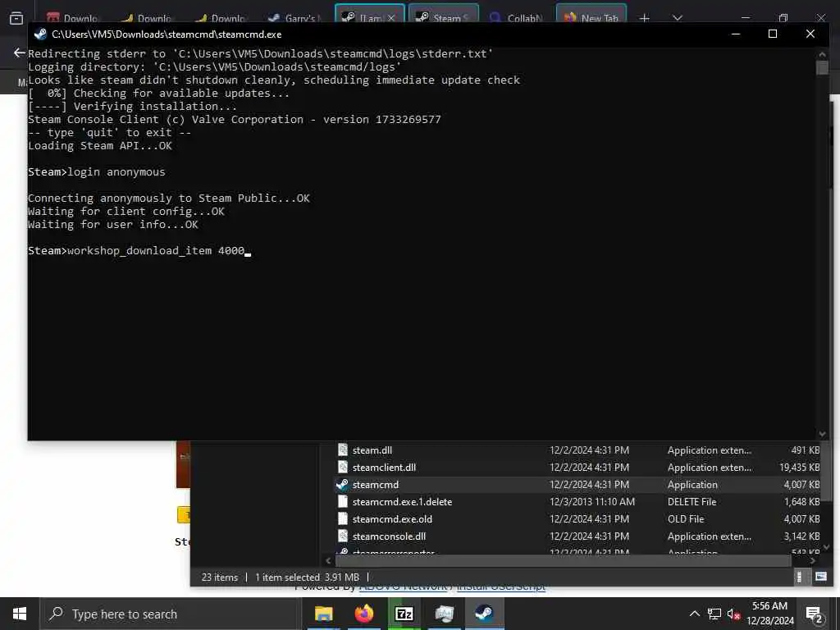Click the steamcmd.exe.1.delete file icon
This screenshot has width=840, height=630.
pyautogui.click(x=343, y=502)
